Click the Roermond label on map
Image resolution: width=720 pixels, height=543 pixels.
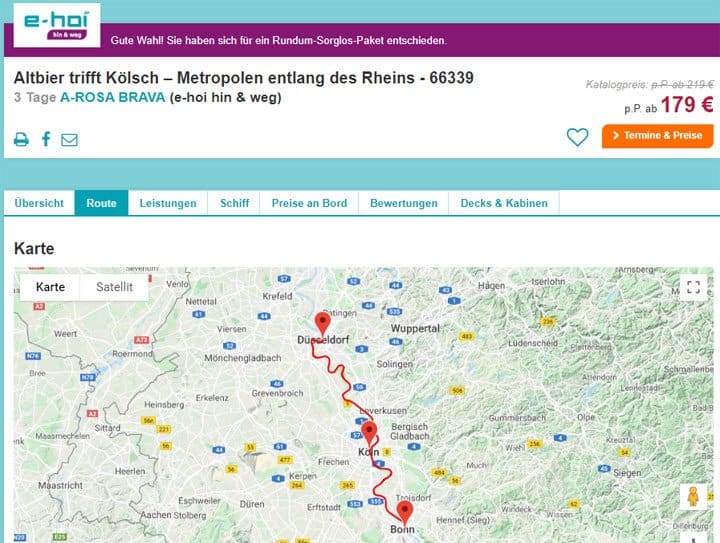(132, 354)
